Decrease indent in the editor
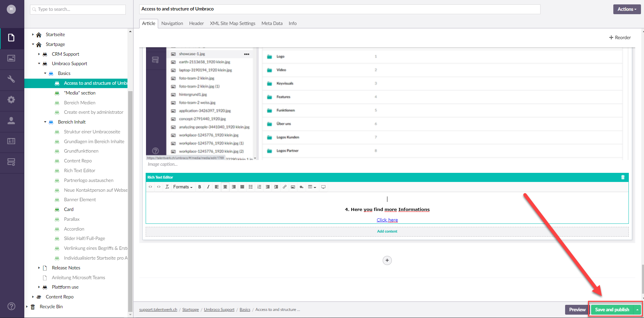 (x=268, y=187)
